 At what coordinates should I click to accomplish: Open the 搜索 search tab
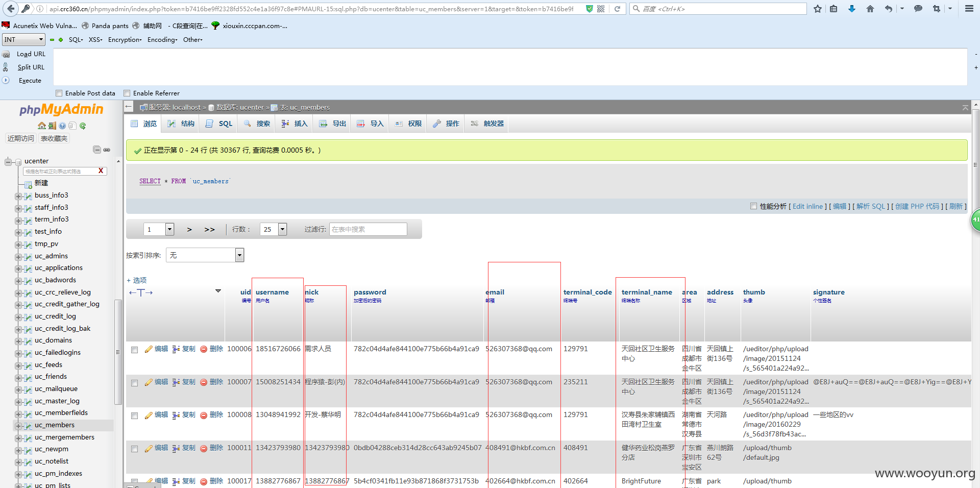click(257, 124)
